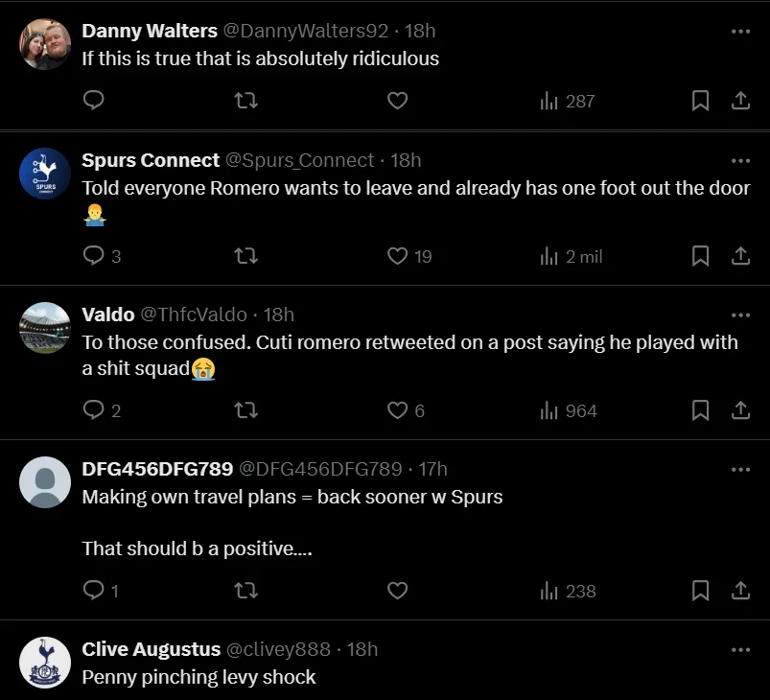The width and height of the screenshot is (770, 700).
Task: Share the DFG456DFG789 tweet
Action: tap(740, 591)
